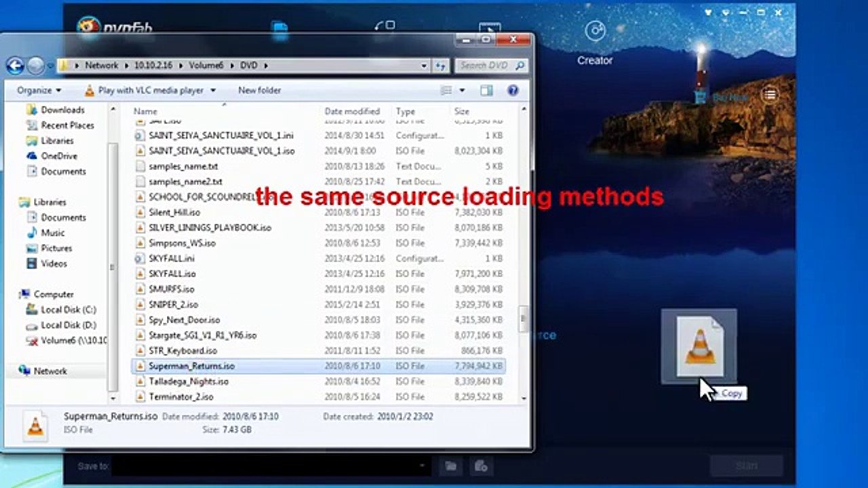Click Play with VLC media player button
This screenshot has width=868, height=488.
coord(144,90)
